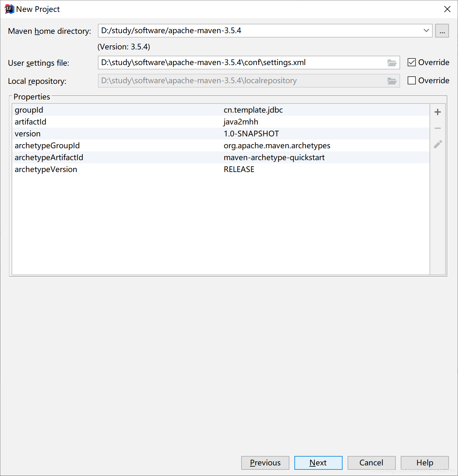Click the edit property pencil icon

coord(438,144)
